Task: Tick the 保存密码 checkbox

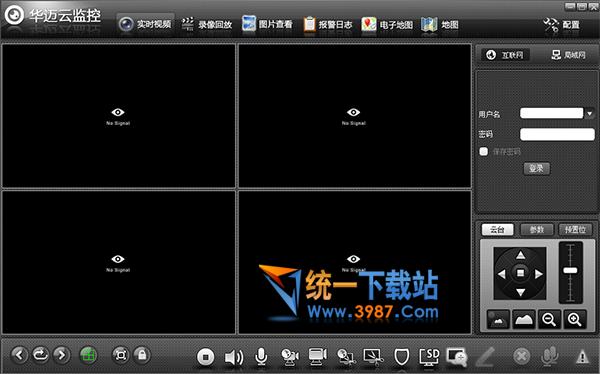Action: [x=484, y=151]
